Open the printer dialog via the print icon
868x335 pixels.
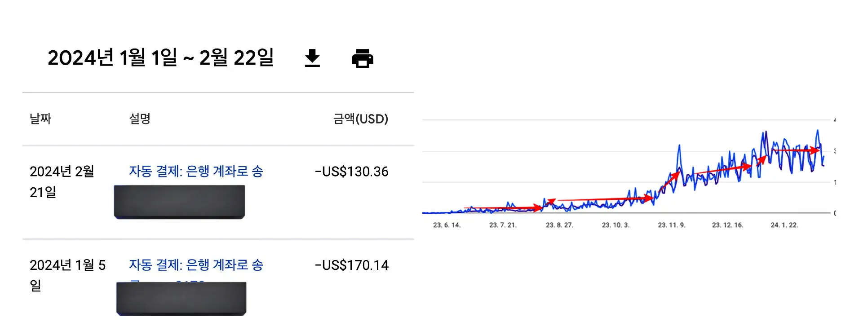pos(363,58)
